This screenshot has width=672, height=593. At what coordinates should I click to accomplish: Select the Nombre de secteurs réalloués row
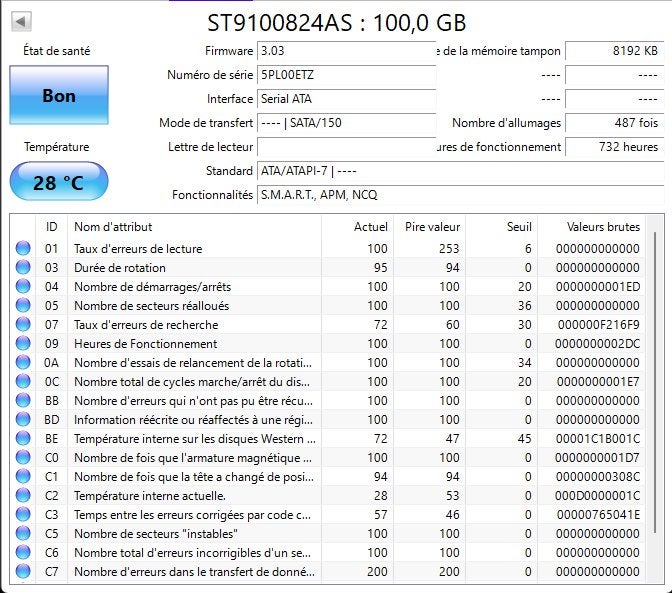pyautogui.click(x=328, y=305)
